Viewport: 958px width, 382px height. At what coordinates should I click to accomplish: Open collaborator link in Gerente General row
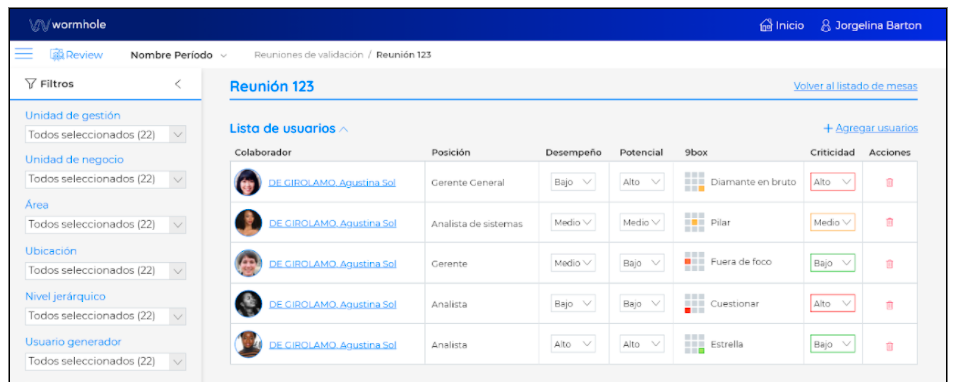(x=332, y=182)
